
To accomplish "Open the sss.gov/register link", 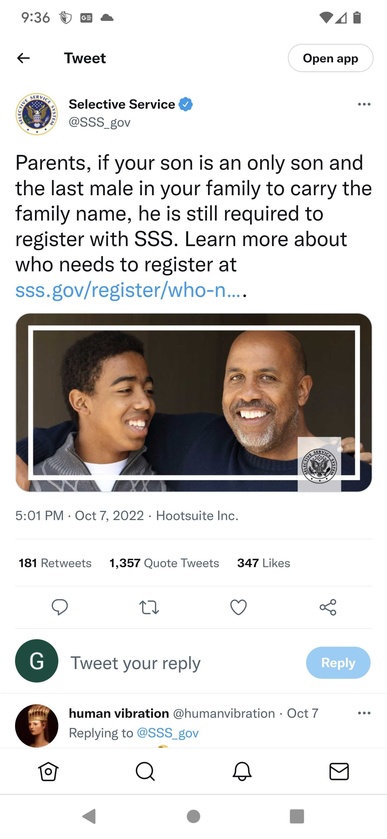I will coord(130,290).
